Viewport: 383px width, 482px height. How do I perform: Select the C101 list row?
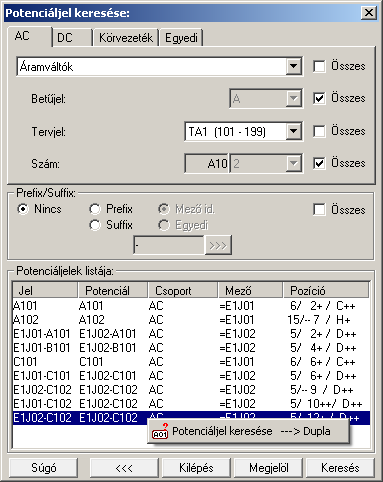coord(191,362)
